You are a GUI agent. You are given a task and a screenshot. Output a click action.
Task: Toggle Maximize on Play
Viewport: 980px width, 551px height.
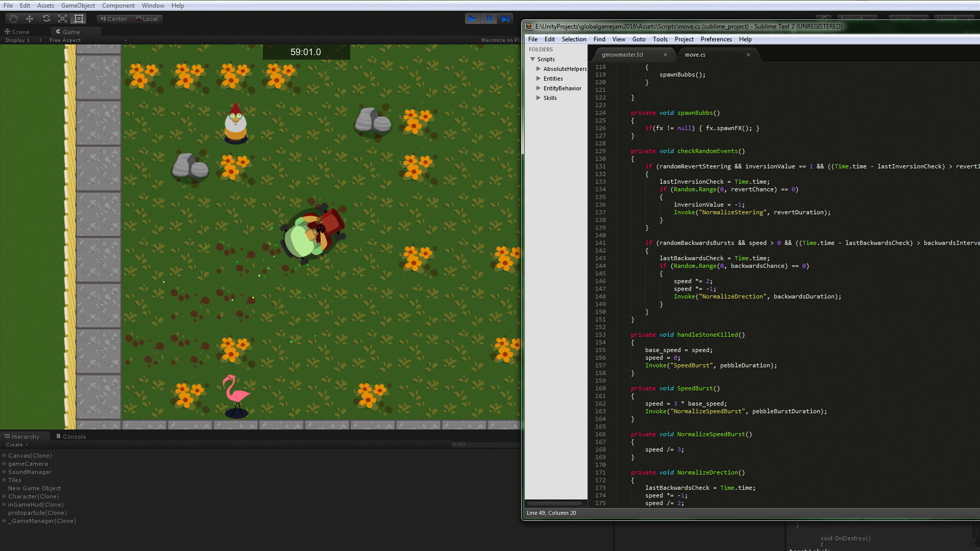coord(499,40)
